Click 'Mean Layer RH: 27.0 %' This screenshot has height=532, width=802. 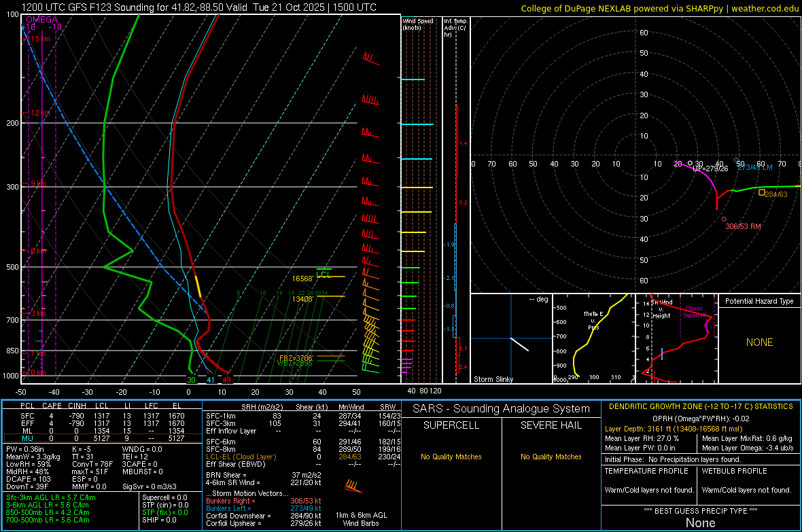tap(642, 438)
